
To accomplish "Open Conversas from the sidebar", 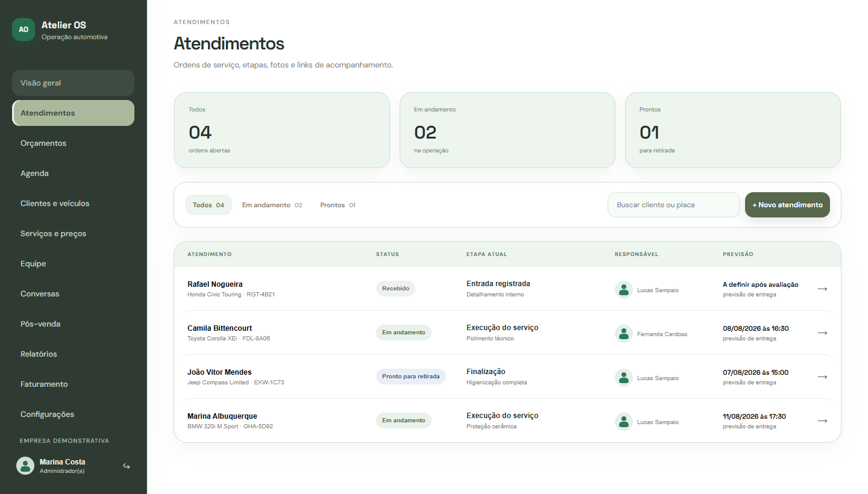I will click(73, 293).
